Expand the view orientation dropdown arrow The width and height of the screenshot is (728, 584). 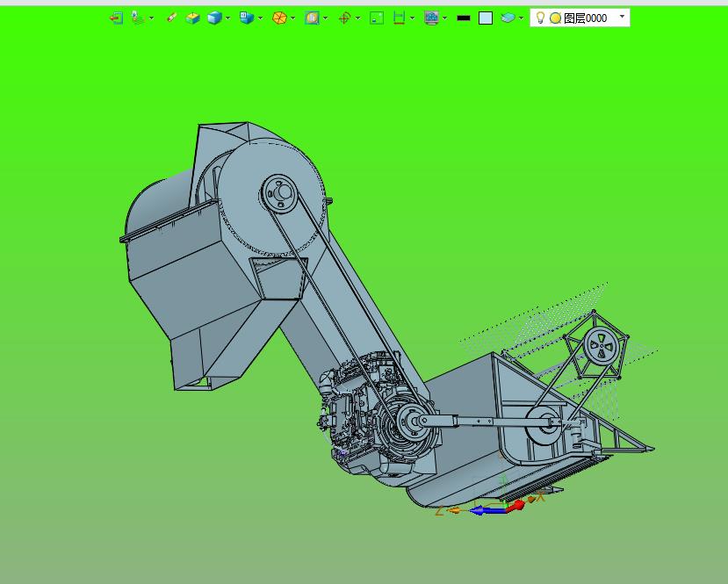click(261, 18)
